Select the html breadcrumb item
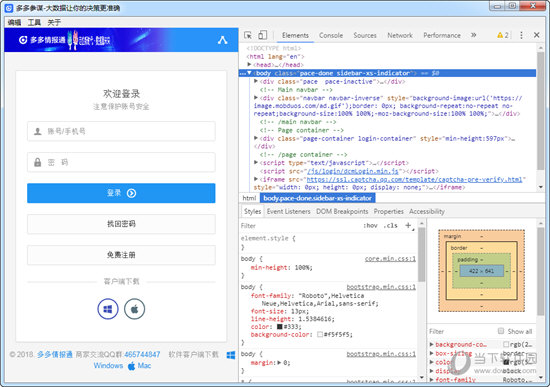The height and width of the screenshot is (387, 550). pyautogui.click(x=249, y=198)
